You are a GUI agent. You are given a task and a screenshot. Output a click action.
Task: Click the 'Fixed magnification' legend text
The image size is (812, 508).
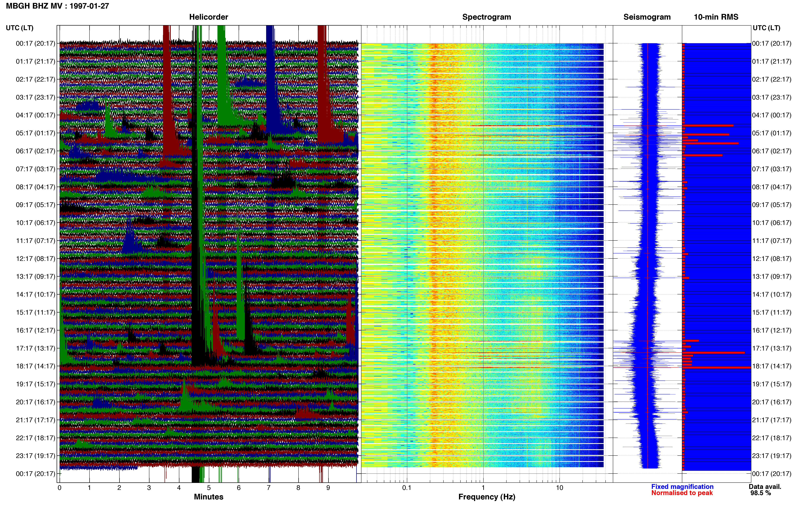point(682,486)
